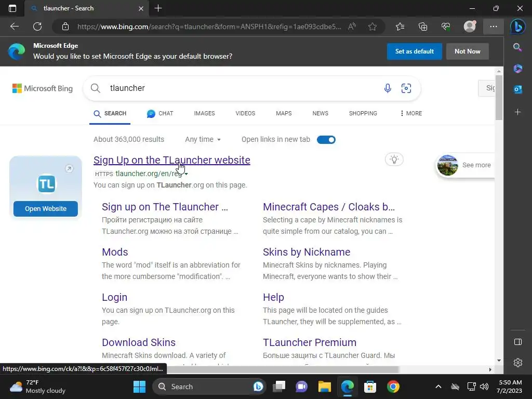
Task: Open TLauncher Premium link
Action: pos(310,342)
